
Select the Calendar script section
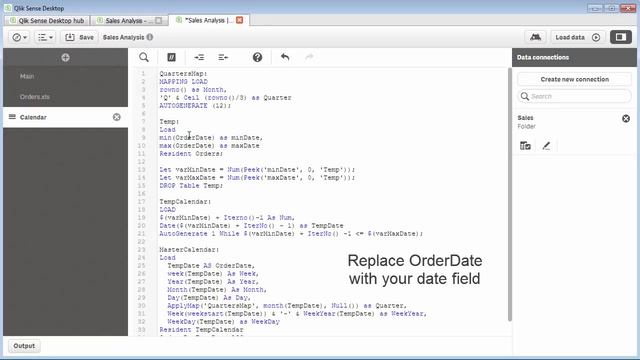65,117
